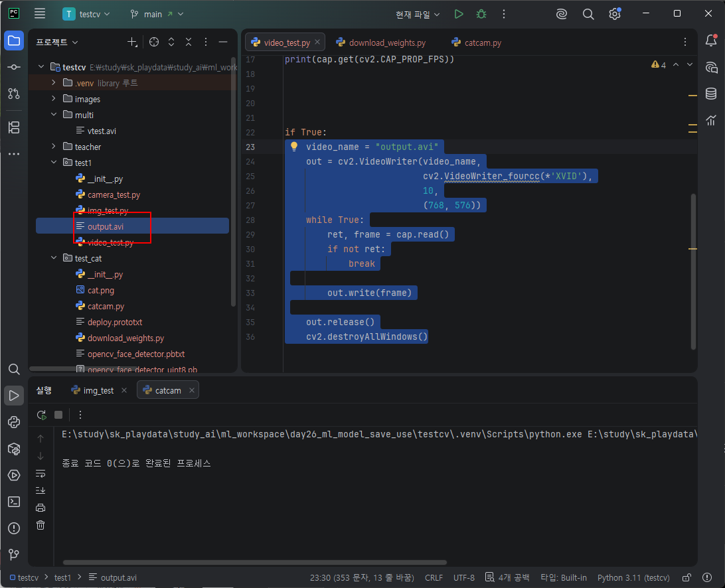This screenshot has width=725, height=588.
Task: Collapse the testcv root folder
Action: coord(41,66)
